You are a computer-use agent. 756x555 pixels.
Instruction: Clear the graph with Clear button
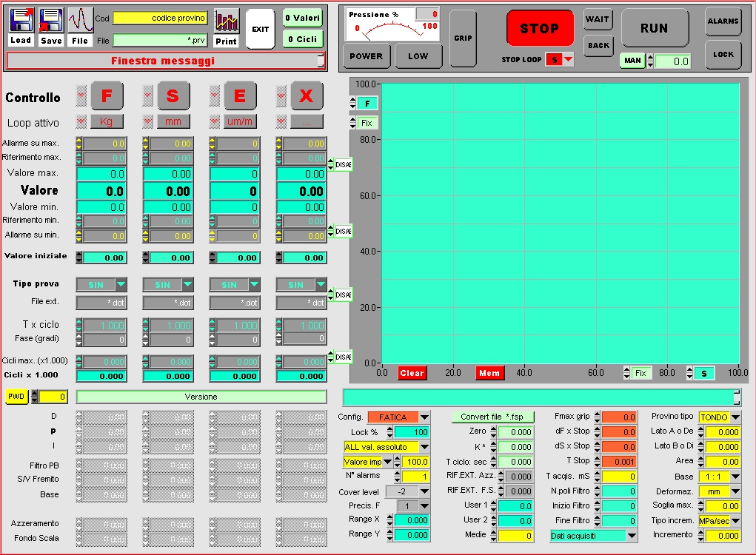[x=412, y=373]
